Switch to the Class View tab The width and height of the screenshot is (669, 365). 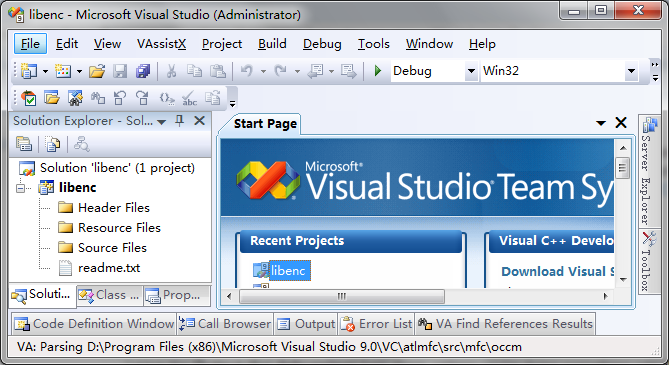[x=109, y=295]
